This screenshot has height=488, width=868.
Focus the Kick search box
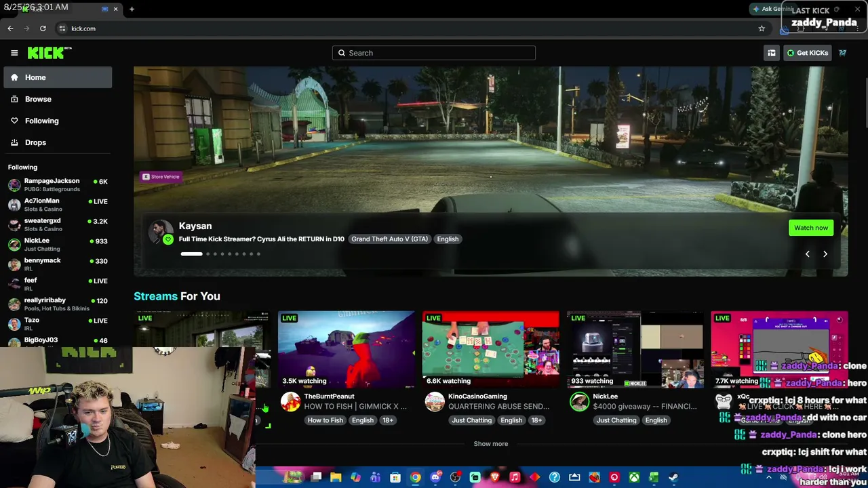(x=434, y=53)
